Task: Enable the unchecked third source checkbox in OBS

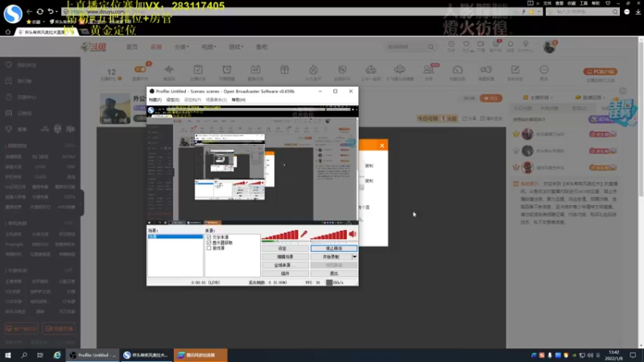Action: tap(209, 248)
